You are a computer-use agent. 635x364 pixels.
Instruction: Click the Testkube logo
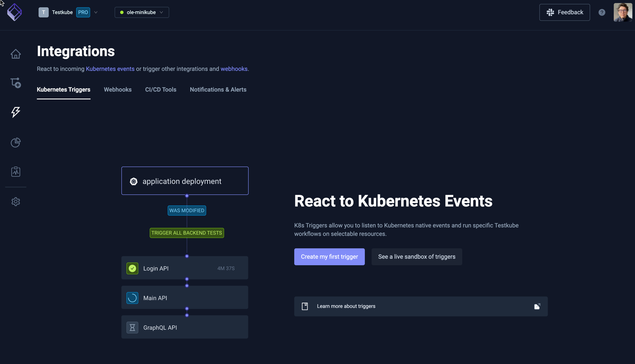click(14, 12)
